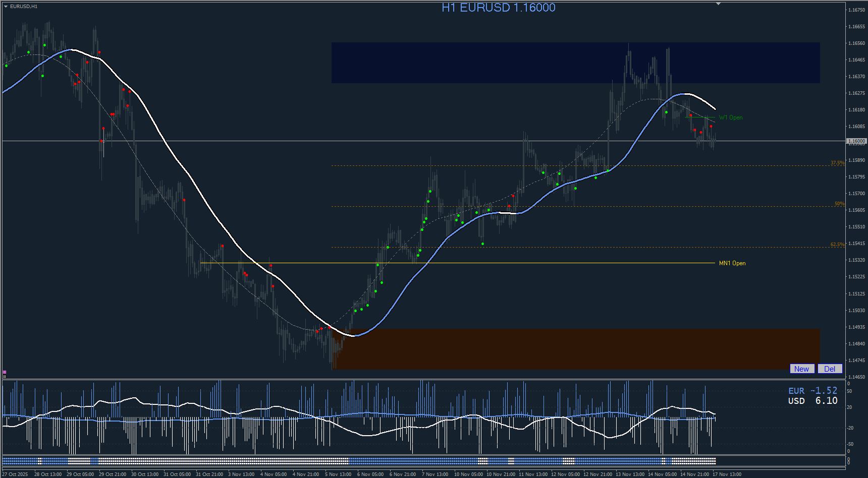This screenshot has height=478, width=868.
Task: Expand the EURUSD,H1 chart dropdown arrow
Action: [6, 7]
